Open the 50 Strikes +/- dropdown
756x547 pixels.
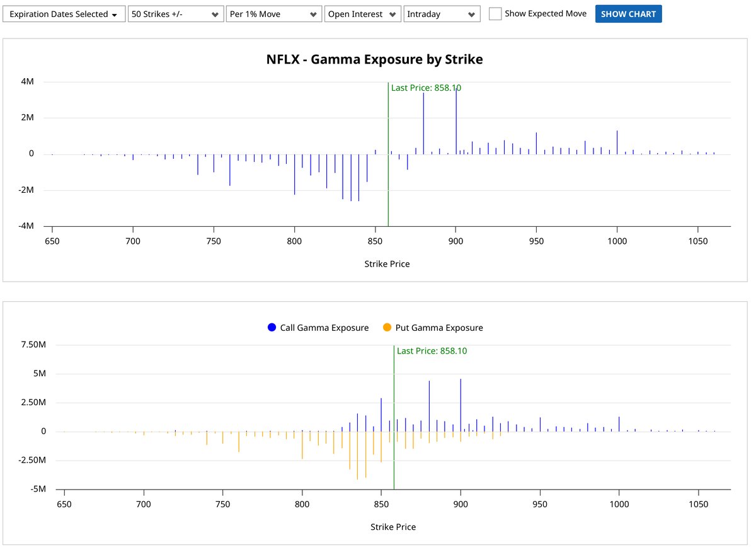[176, 14]
